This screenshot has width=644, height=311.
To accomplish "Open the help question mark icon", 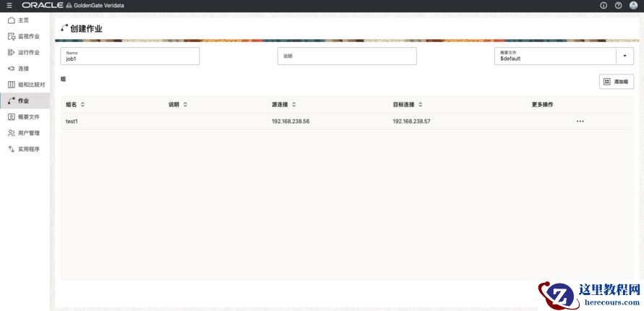I will pos(618,6).
